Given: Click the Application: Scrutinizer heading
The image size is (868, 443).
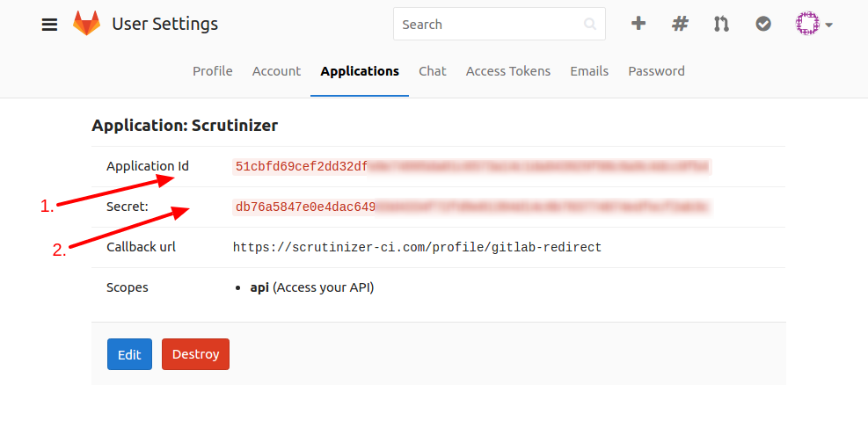Looking at the screenshot, I should click(x=185, y=126).
